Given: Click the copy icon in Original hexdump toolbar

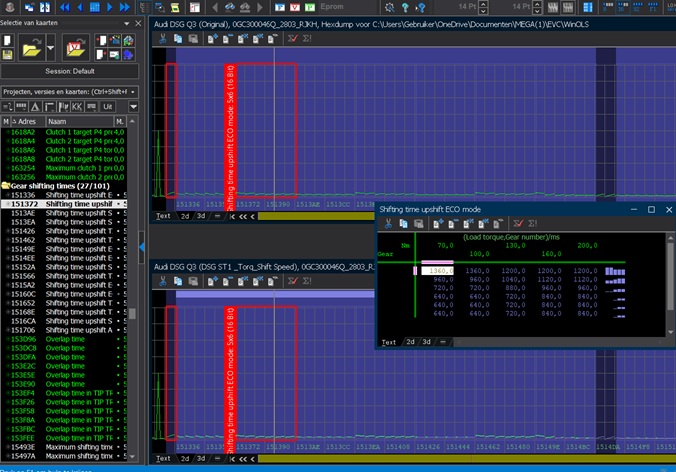Looking at the screenshot, I should point(178,39).
